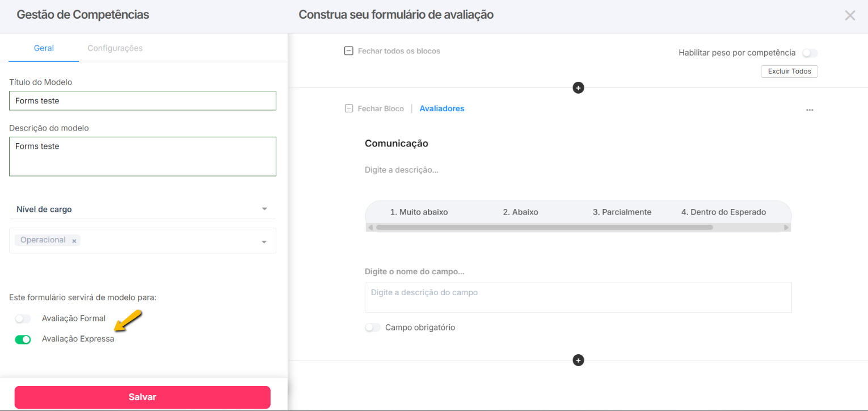Expand the Nível de cargo dropdown
Viewport: 868px width, 411px height.
pyautogui.click(x=264, y=209)
